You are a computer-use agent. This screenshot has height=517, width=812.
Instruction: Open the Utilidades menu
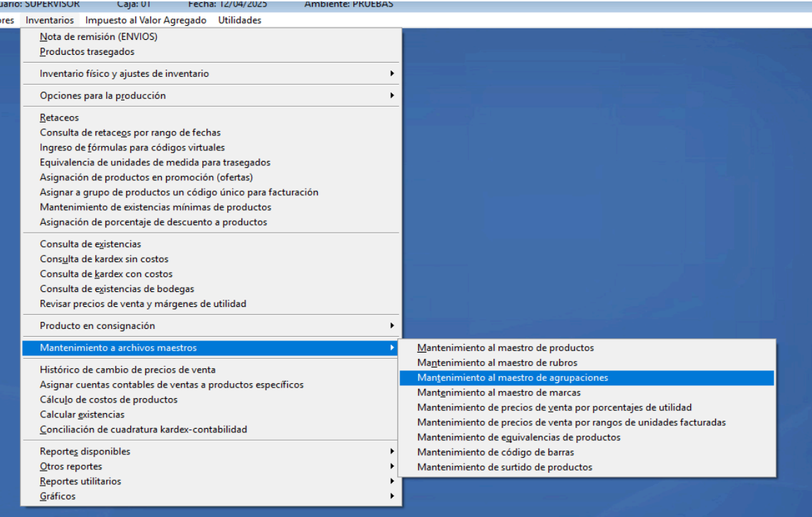(x=239, y=20)
